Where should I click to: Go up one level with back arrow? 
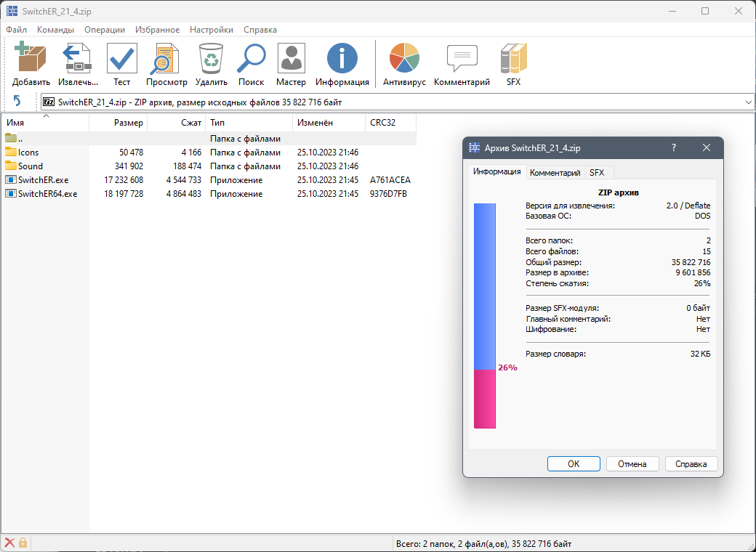point(17,102)
